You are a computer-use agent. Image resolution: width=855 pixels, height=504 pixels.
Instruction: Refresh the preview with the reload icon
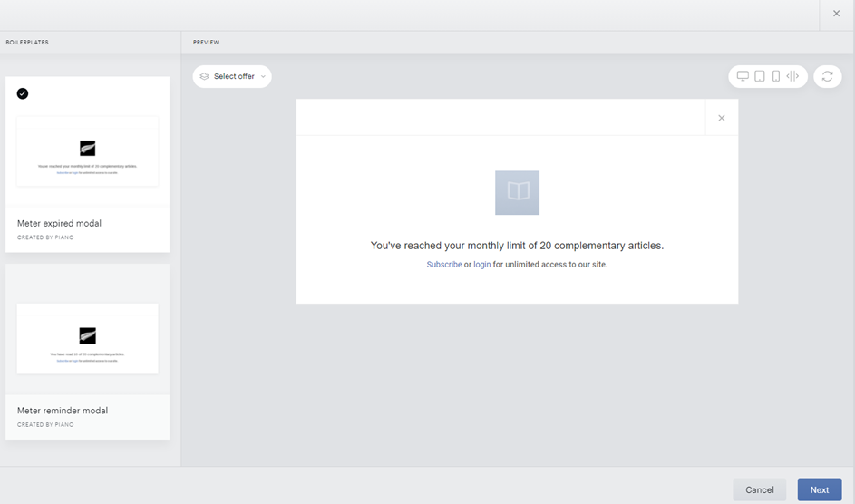point(827,76)
